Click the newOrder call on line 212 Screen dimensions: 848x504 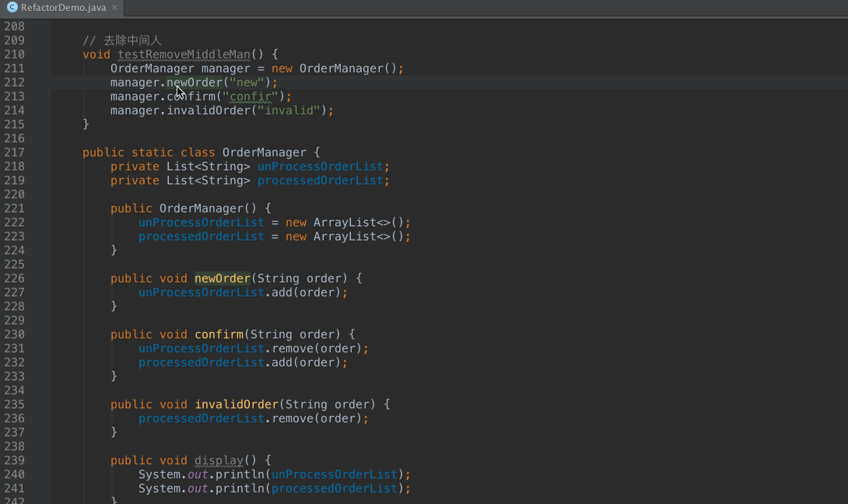pos(194,82)
